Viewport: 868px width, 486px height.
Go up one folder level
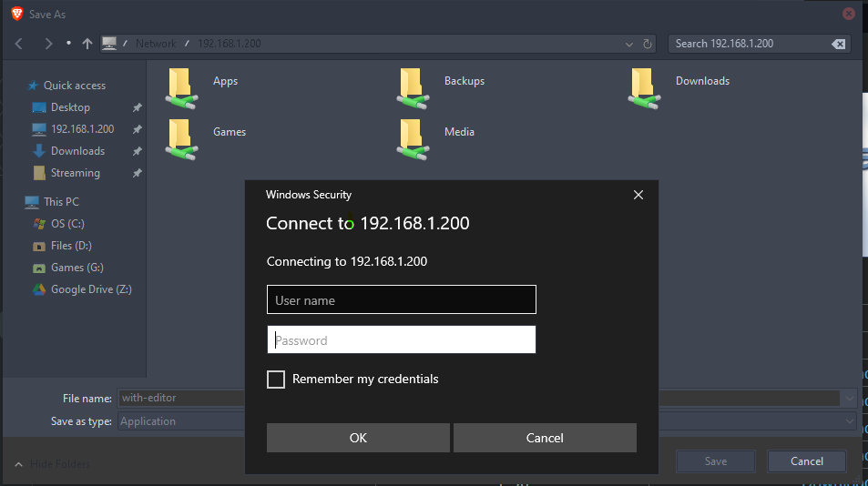pos(87,44)
